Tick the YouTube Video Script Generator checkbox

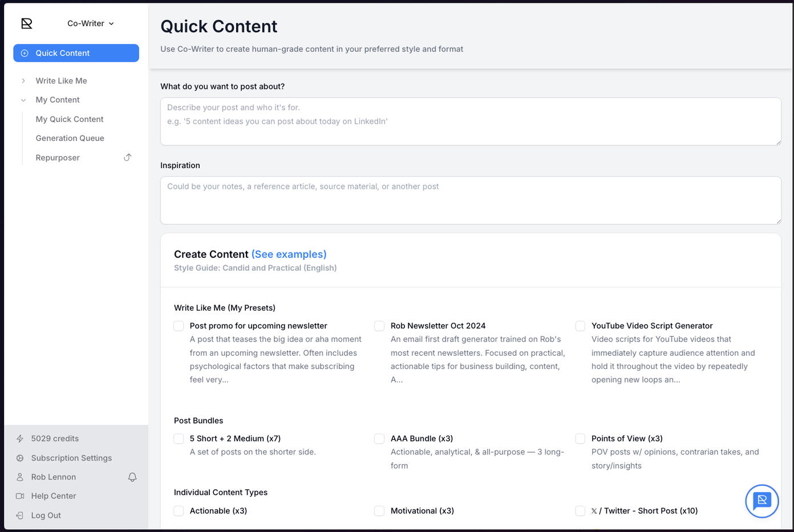pos(580,326)
